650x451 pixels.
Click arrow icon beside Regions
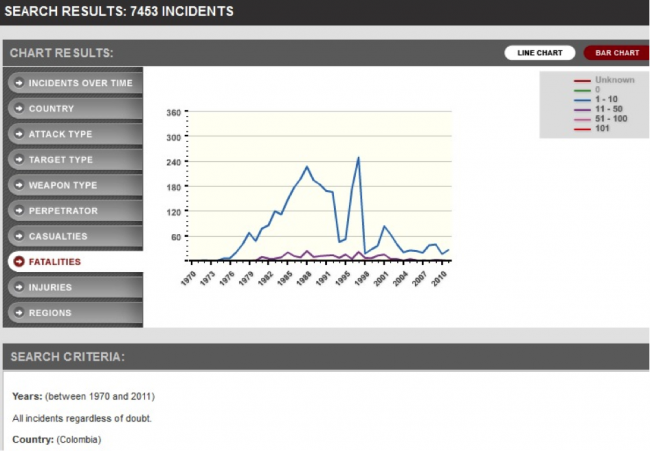(19, 313)
